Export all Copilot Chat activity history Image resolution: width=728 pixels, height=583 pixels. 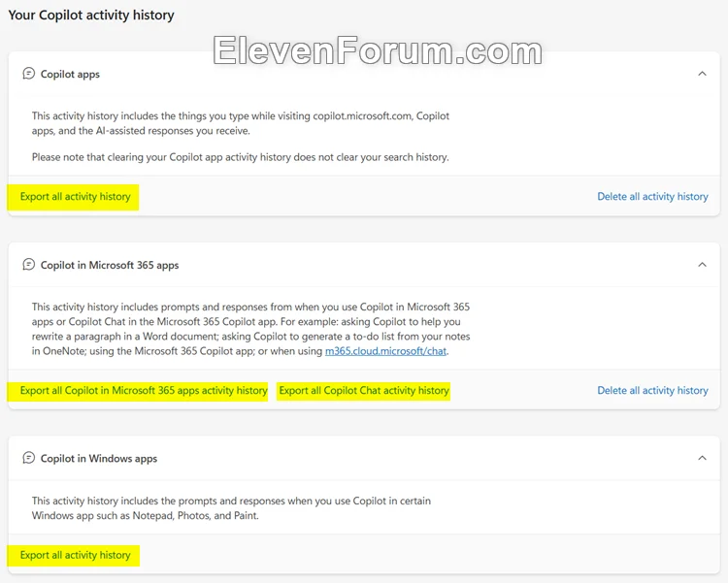click(x=364, y=390)
